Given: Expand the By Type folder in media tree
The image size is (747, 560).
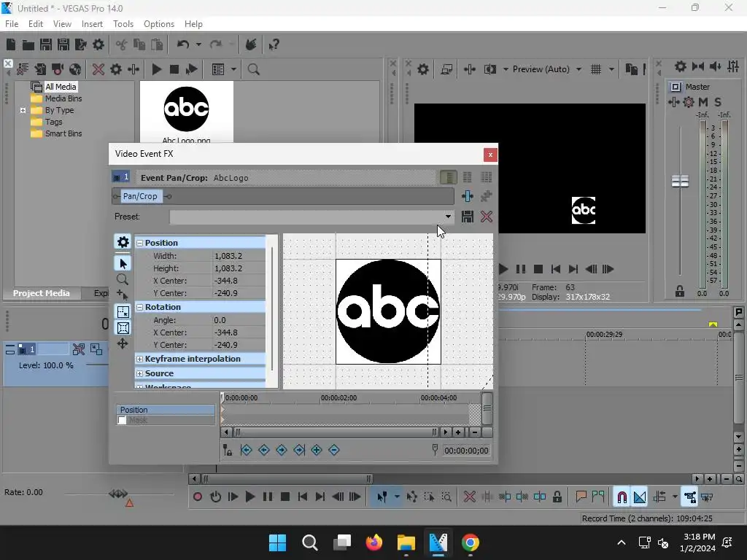Looking at the screenshot, I should 23,111.
